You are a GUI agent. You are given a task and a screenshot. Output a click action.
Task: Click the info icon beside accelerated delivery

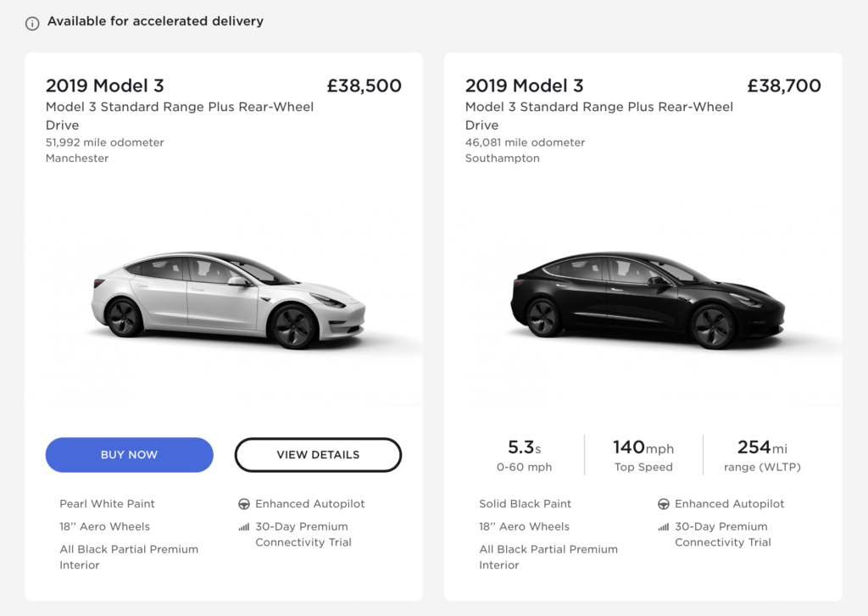(x=31, y=24)
